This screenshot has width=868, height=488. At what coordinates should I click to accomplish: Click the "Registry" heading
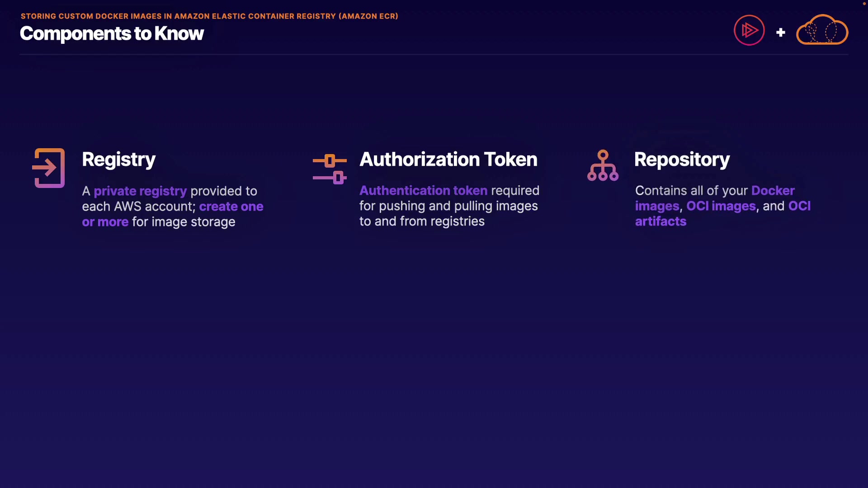[x=118, y=160]
